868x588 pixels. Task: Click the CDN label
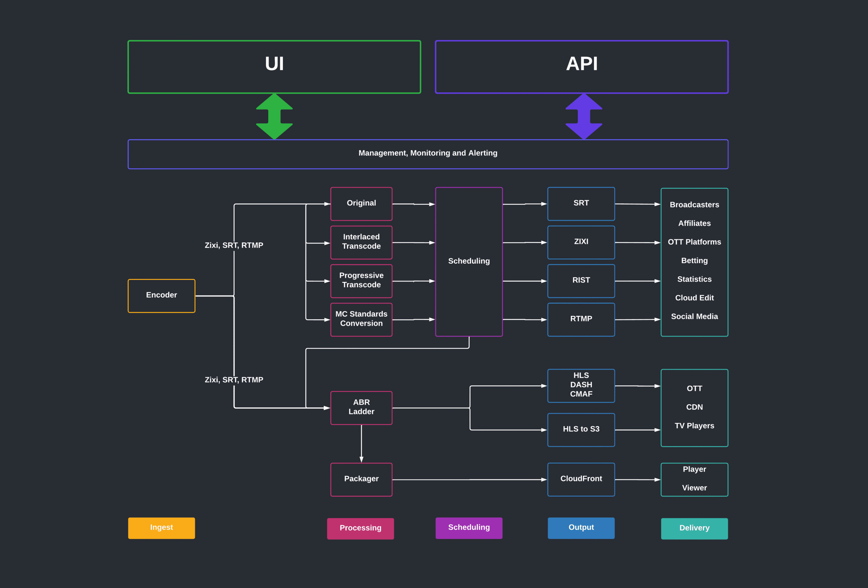[x=694, y=407]
